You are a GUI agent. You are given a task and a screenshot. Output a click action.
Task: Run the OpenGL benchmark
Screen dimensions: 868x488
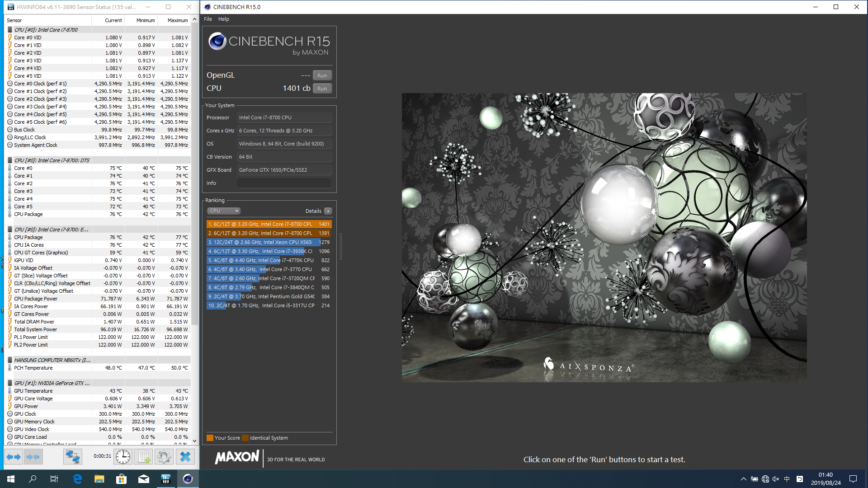(322, 75)
